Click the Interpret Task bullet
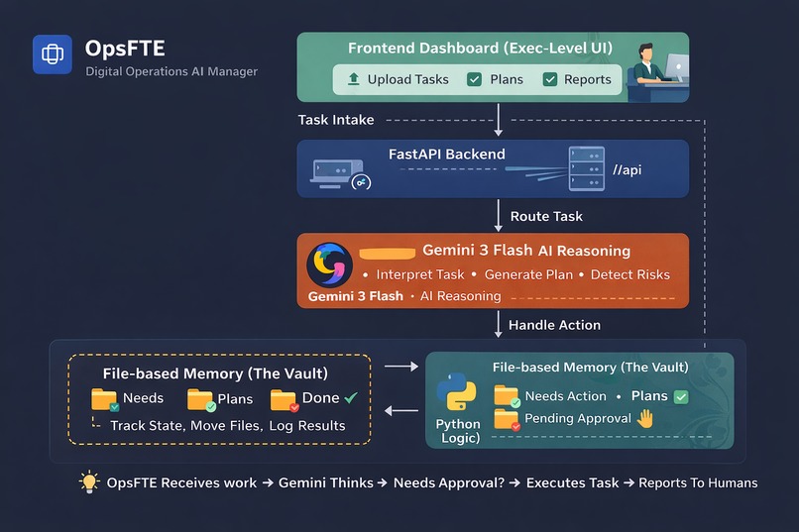 coord(420,274)
